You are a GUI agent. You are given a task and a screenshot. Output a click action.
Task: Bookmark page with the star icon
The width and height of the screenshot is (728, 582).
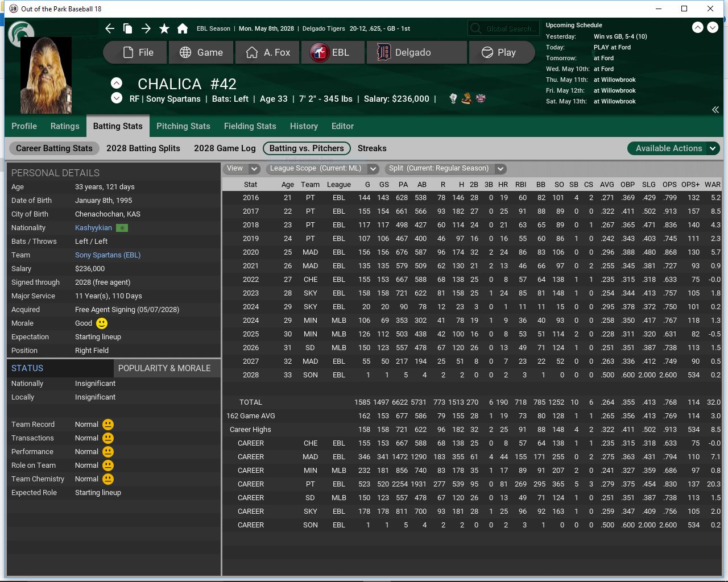pos(164,28)
